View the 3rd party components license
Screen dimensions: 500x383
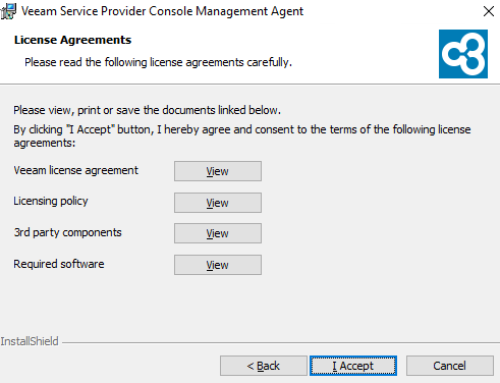(x=218, y=233)
